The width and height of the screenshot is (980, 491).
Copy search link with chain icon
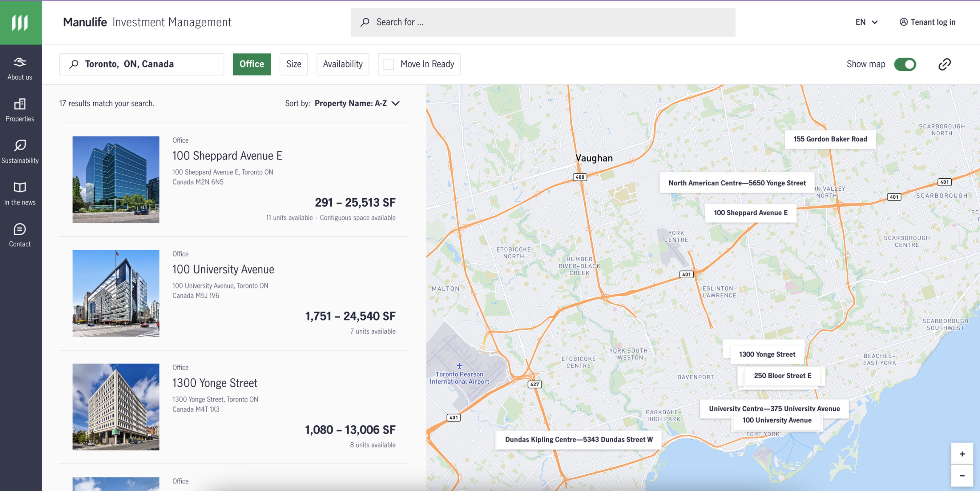coord(945,64)
